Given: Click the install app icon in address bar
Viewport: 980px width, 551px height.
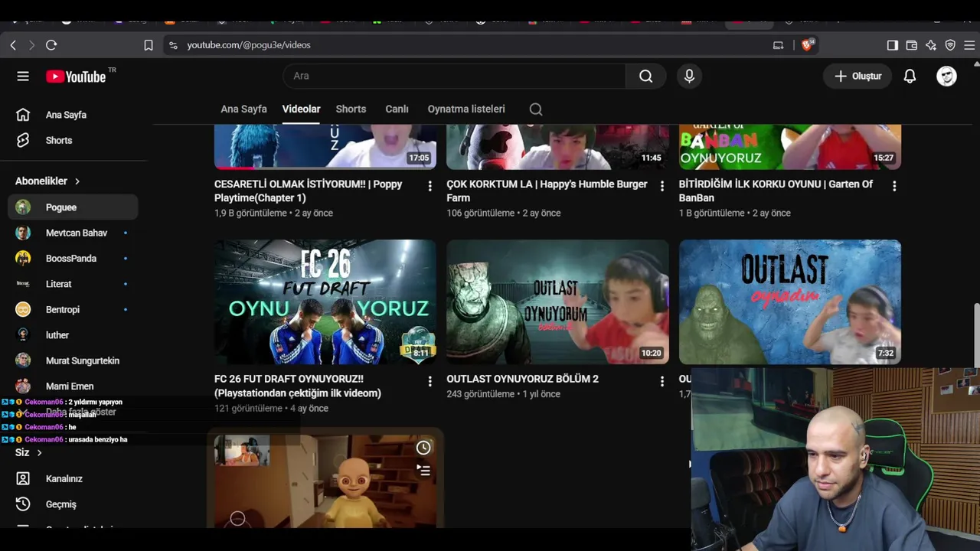Looking at the screenshot, I should 778,45.
